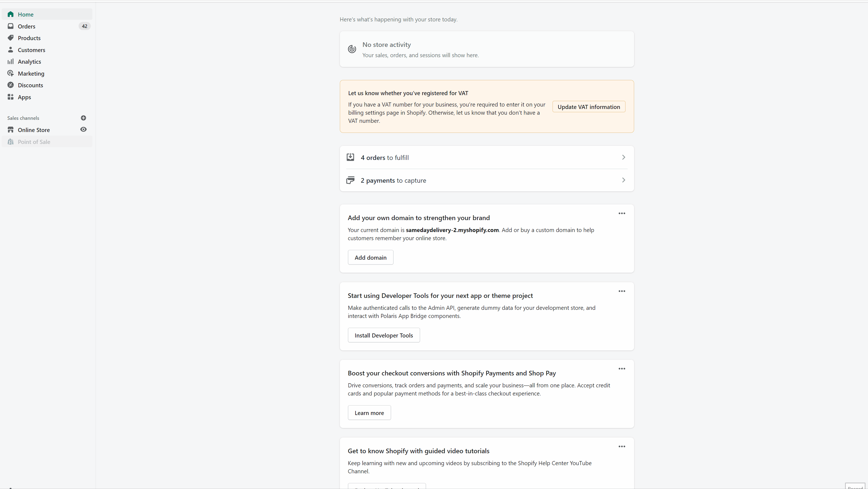This screenshot has height=489, width=868.
Task: Open the 2 payments to capture row
Action: click(486, 180)
